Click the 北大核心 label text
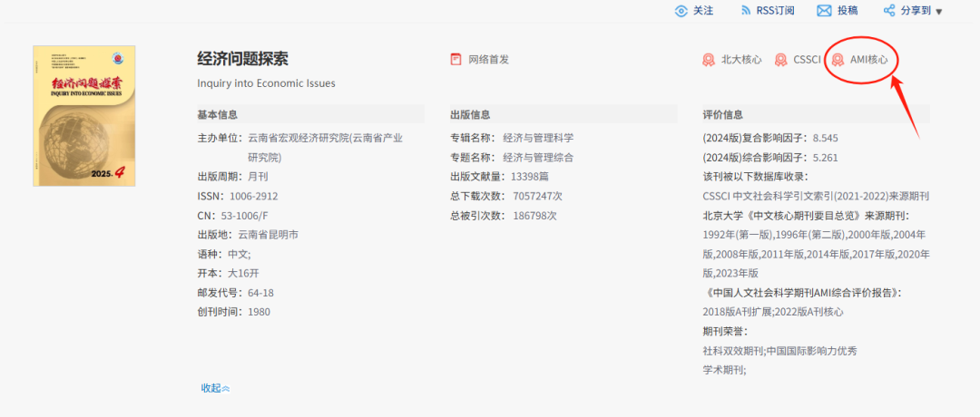The image size is (980, 417). (x=741, y=60)
